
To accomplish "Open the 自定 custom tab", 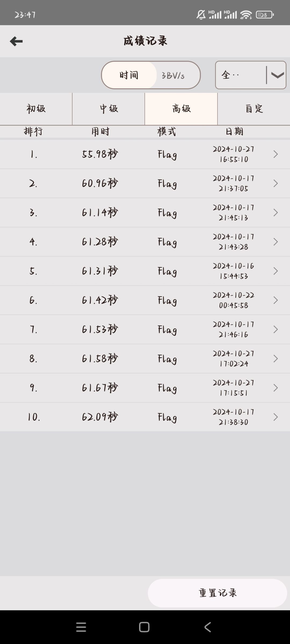I will [254, 109].
